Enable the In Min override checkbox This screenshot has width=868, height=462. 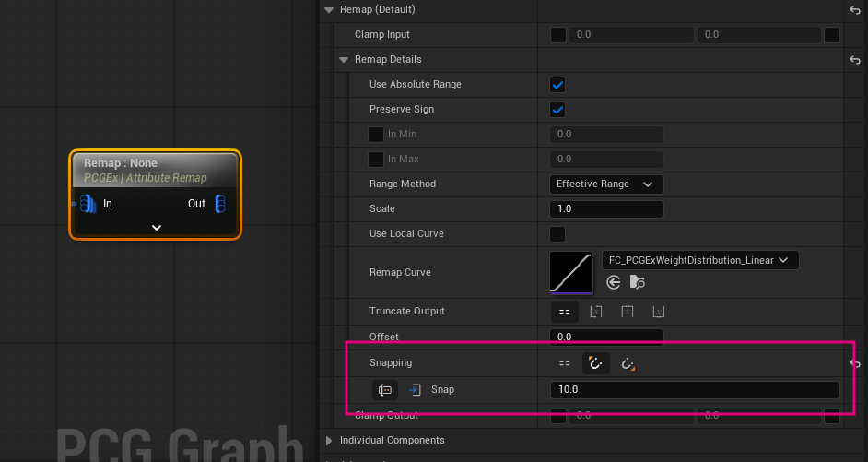(376, 135)
